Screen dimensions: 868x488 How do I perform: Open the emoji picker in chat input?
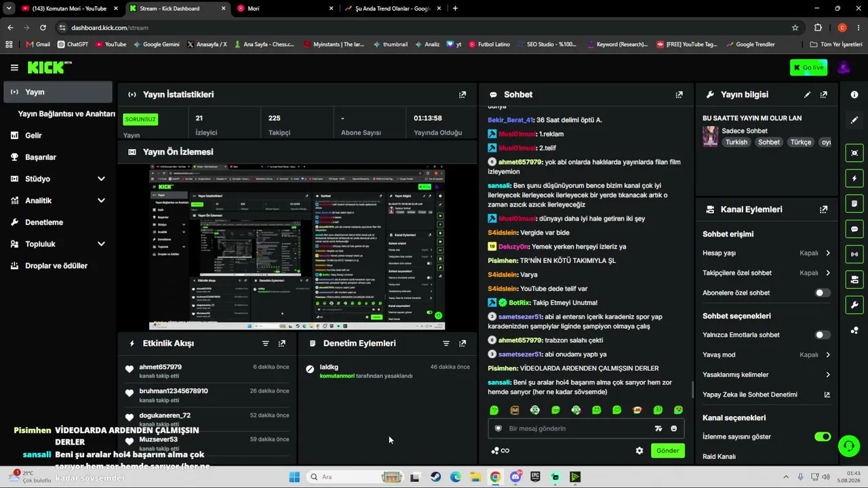pos(673,428)
